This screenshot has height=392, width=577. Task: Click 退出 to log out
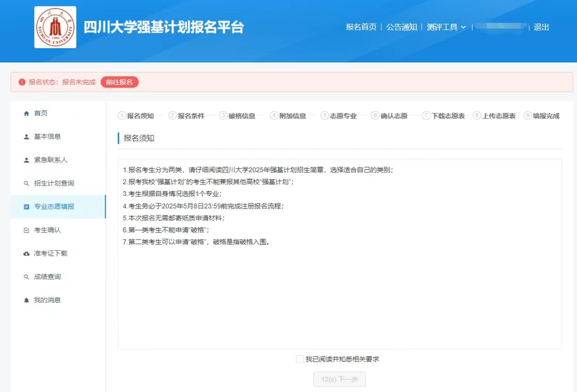pyautogui.click(x=541, y=27)
